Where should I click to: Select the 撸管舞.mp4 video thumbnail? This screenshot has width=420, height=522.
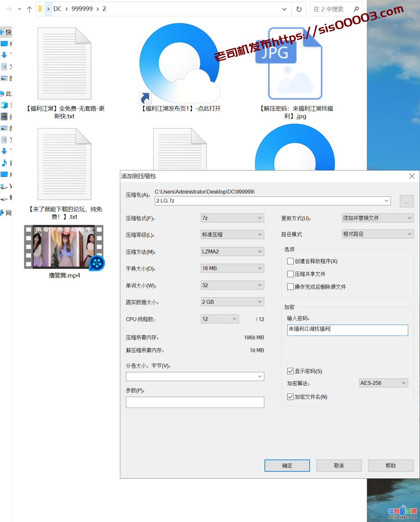coord(64,247)
